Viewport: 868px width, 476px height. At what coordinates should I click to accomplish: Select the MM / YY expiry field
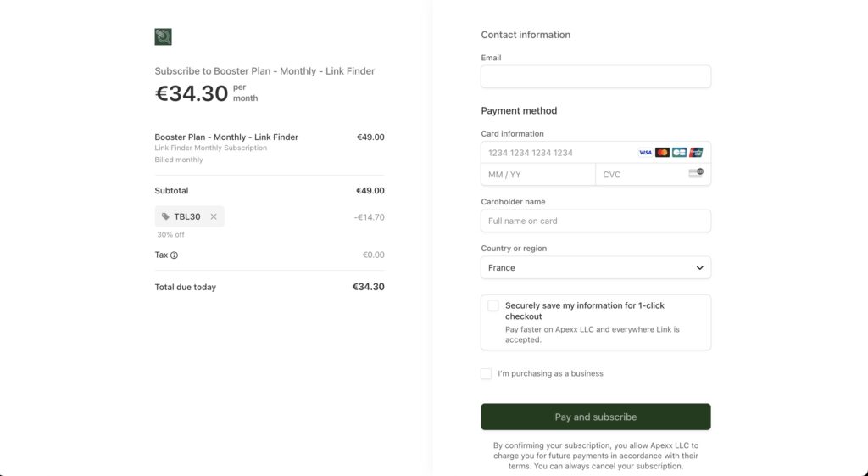[538, 175]
